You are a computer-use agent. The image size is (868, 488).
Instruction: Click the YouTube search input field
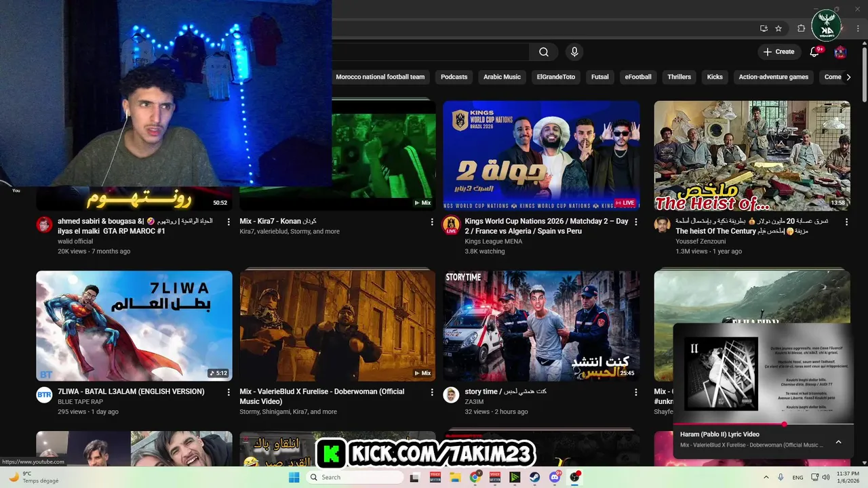pos(431,52)
